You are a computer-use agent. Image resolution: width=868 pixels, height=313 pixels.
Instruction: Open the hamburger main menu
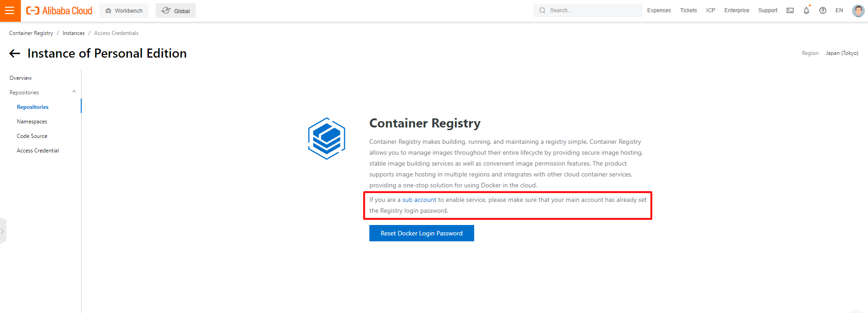10,10
